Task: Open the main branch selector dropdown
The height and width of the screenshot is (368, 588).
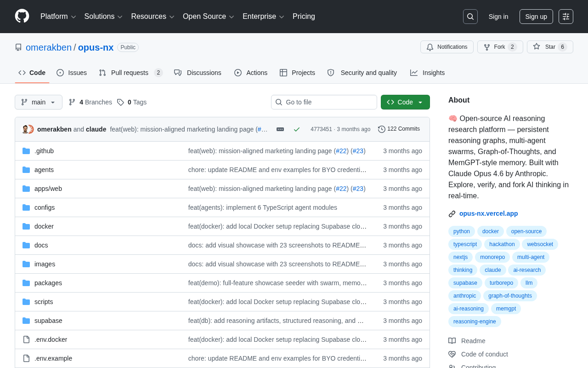Action: point(39,102)
